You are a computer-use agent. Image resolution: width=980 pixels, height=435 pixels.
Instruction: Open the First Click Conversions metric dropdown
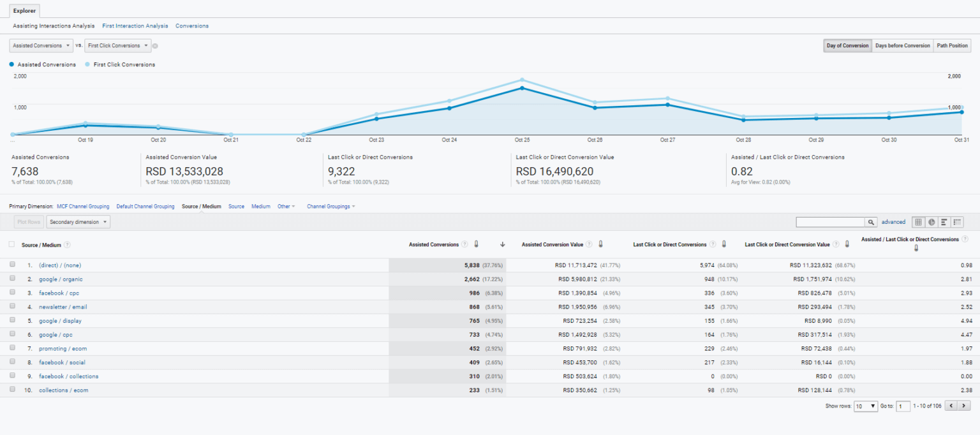pyautogui.click(x=118, y=46)
